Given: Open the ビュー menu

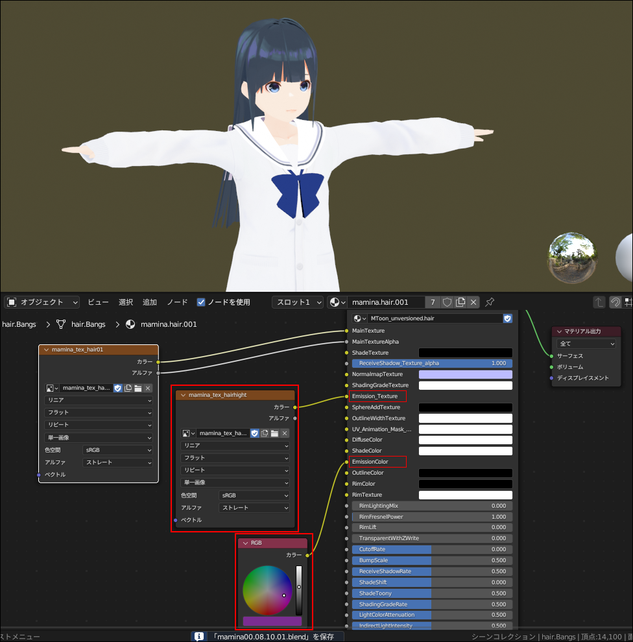Looking at the screenshot, I should point(98,302).
